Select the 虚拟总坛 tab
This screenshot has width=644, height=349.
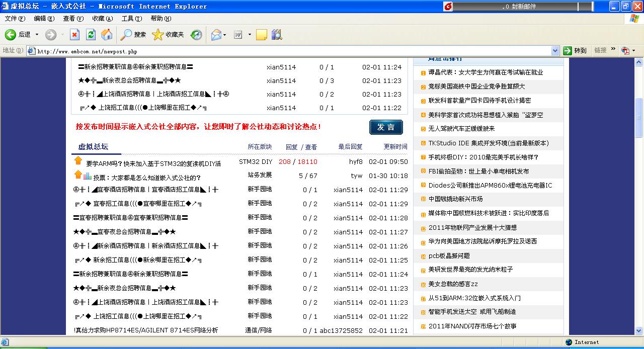[93, 146]
